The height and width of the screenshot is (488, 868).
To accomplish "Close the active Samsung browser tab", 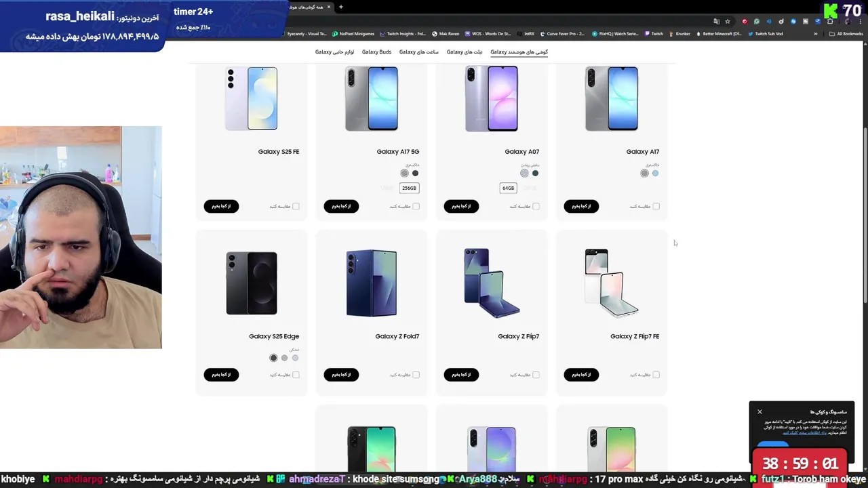I will tap(329, 7).
